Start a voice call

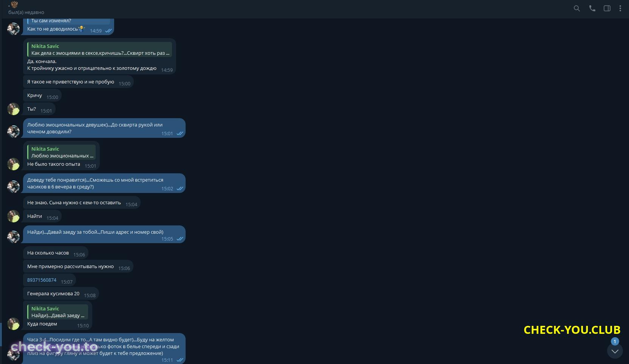(592, 8)
